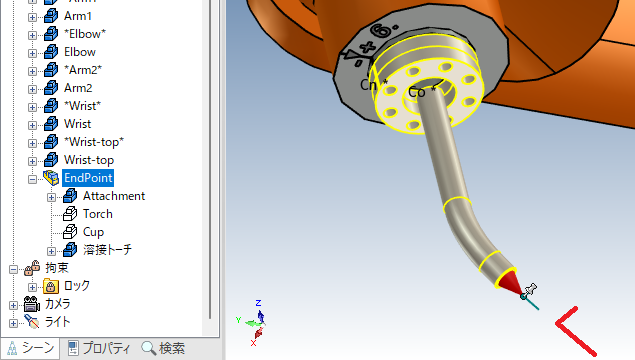Select the highlighted EndPoint label

88,178
